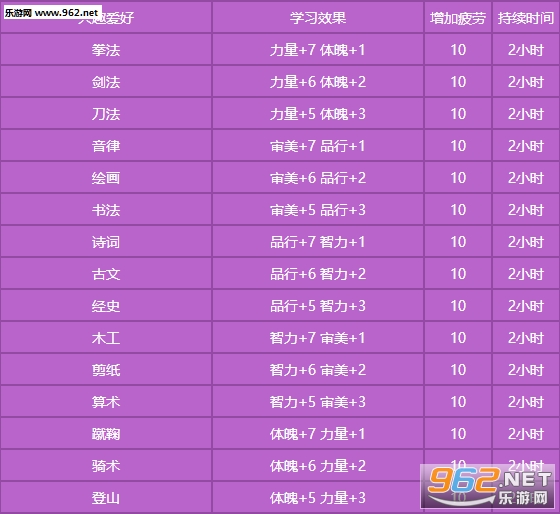
Task: Select the 剪纸 hobby cell
Action: (x=106, y=369)
